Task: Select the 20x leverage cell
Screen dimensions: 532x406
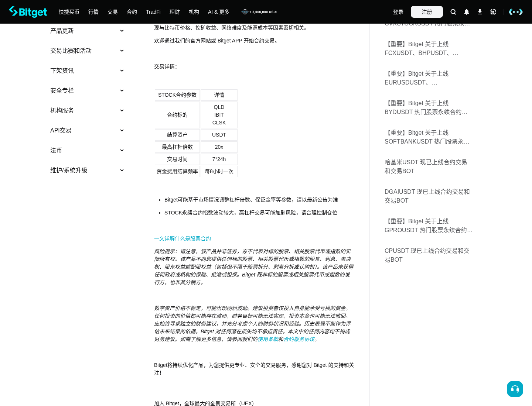Action: [x=219, y=147]
